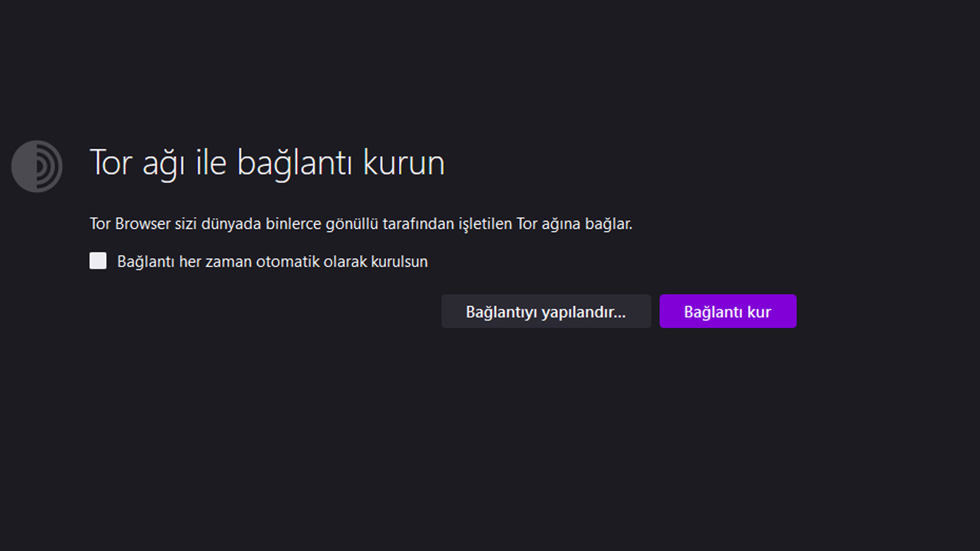The image size is (980, 551).
Task: Click the 'Tor ağı ile bağlantı kurun' heading
Action: 267,163
